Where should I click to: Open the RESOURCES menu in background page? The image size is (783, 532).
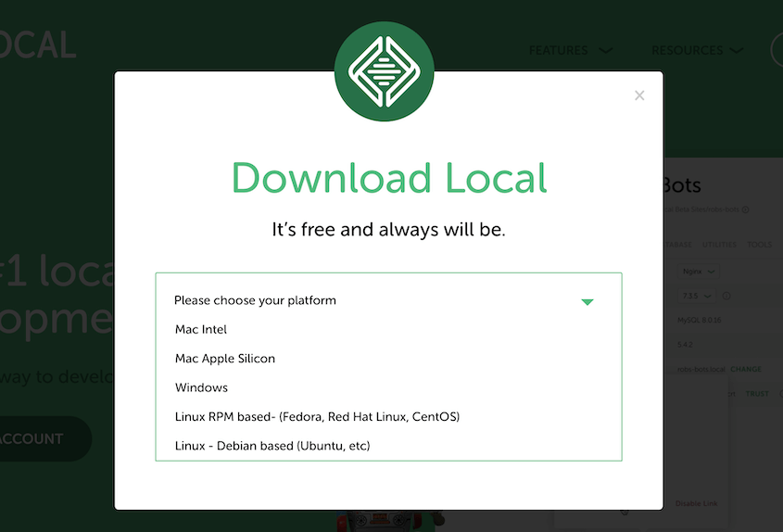coord(697,50)
